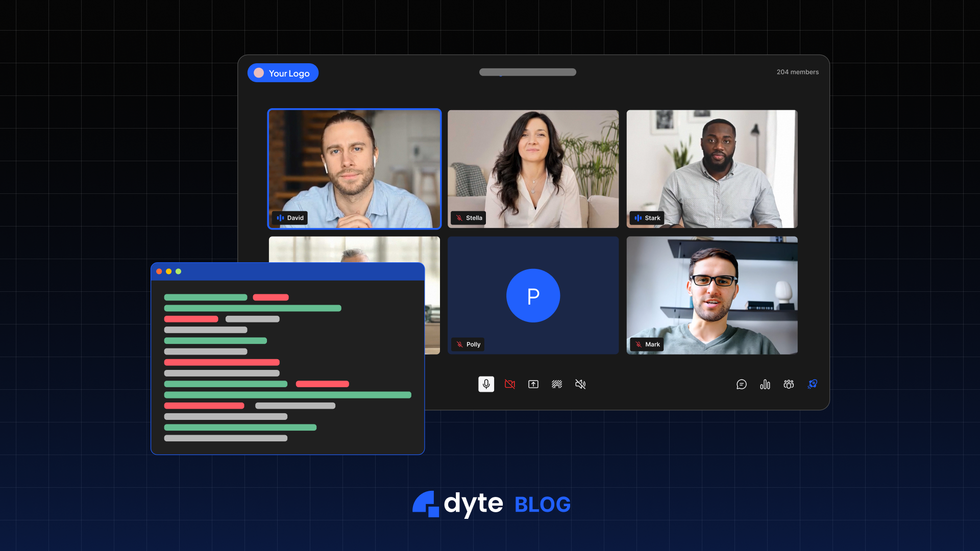Click the green traffic light in code window
The width and height of the screenshot is (980, 551).
click(x=178, y=271)
